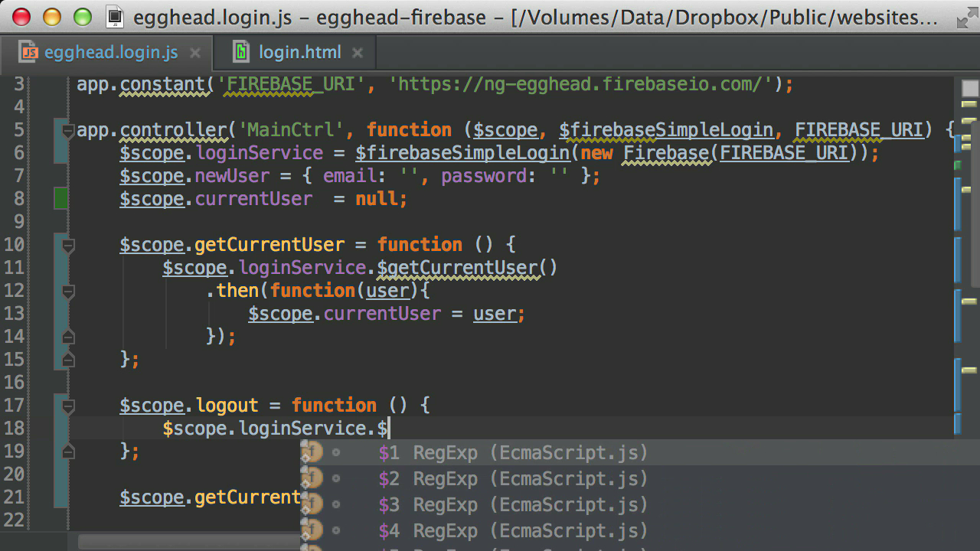
Task: Click the function icon beside the $4 suggestion
Action: [x=311, y=531]
